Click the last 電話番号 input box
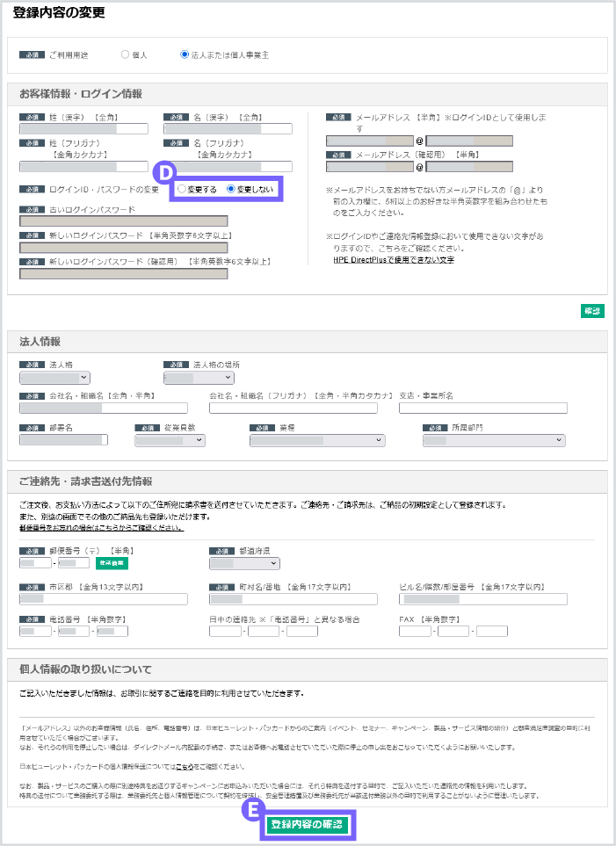The width and height of the screenshot is (616, 846). (x=112, y=631)
